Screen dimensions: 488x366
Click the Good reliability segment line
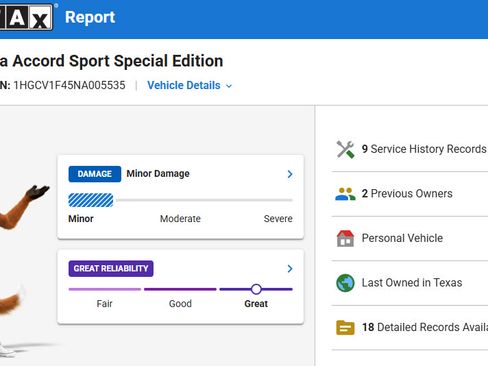pyautogui.click(x=180, y=289)
